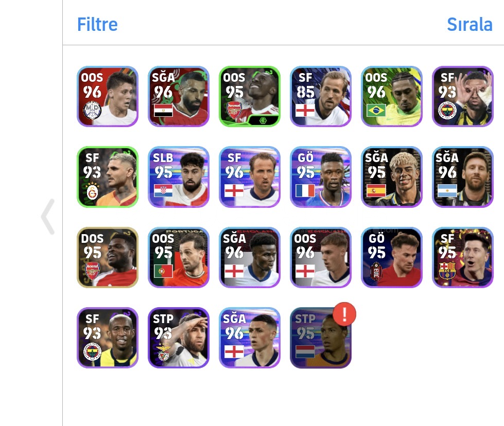This screenshot has height=426, width=504.
Task: Select the GÖ 95 France flag card
Action: (321, 177)
